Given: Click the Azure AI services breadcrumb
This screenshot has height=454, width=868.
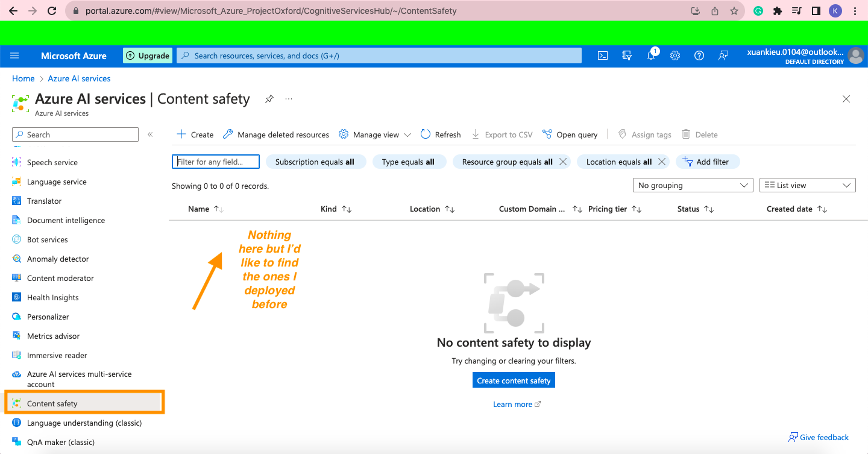Looking at the screenshot, I should click(x=79, y=78).
